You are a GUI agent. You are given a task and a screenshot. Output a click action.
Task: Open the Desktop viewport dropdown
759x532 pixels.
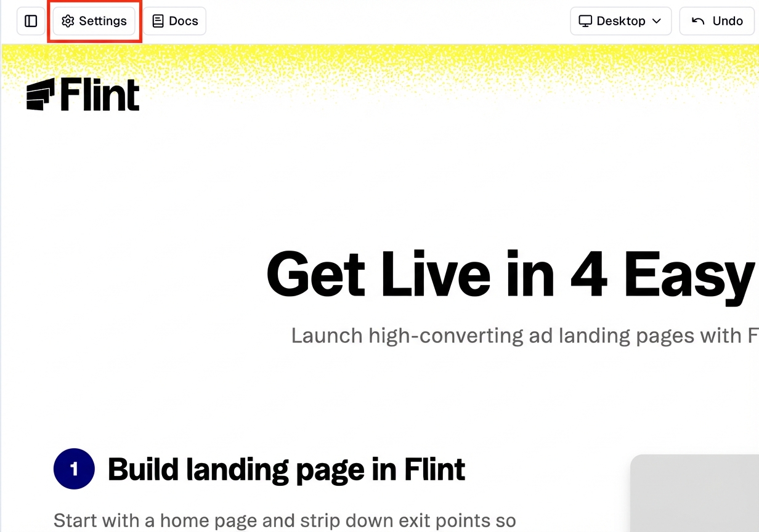coord(621,21)
